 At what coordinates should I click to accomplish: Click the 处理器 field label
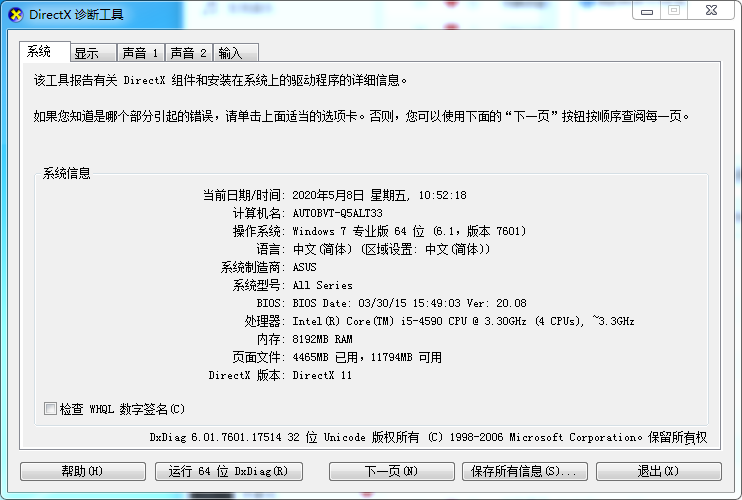click(265, 321)
